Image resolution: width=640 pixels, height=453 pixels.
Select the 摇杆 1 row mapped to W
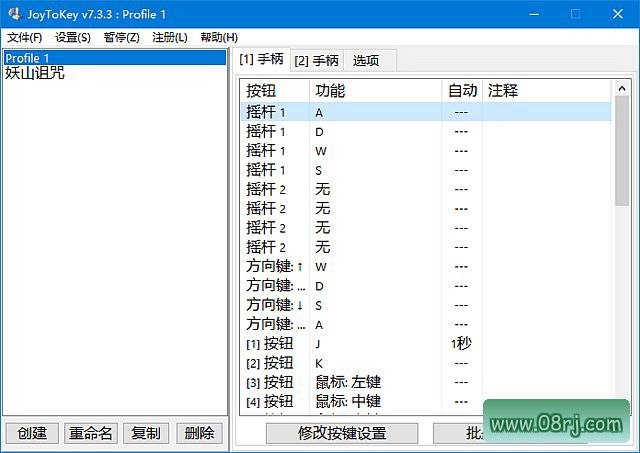(426, 151)
